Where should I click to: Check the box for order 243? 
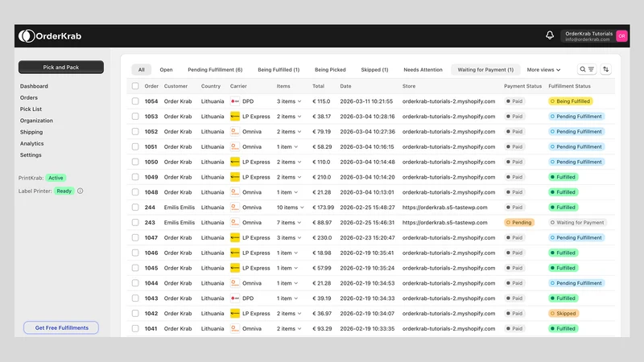pyautogui.click(x=135, y=223)
